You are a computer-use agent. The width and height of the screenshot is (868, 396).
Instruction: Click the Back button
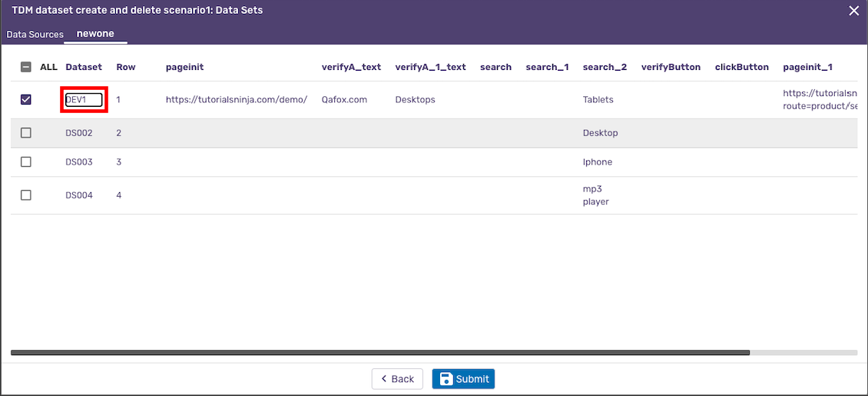click(397, 379)
